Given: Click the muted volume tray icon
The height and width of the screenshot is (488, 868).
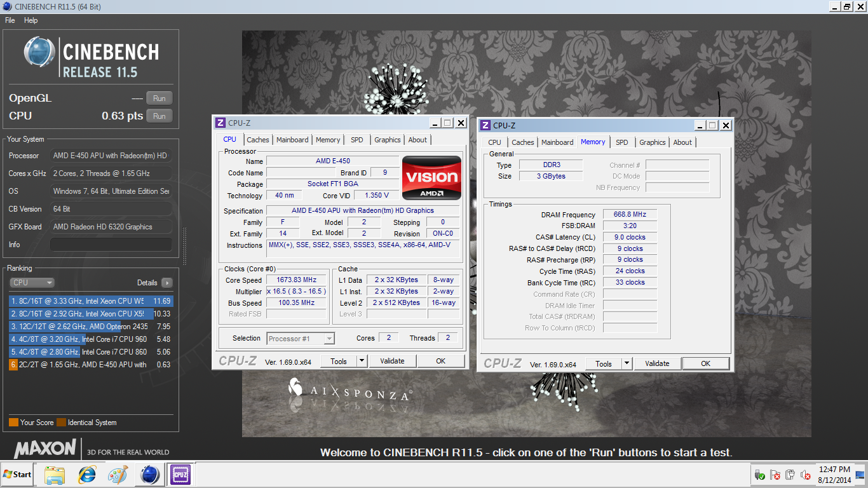Looking at the screenshot, I should point(805,475).
